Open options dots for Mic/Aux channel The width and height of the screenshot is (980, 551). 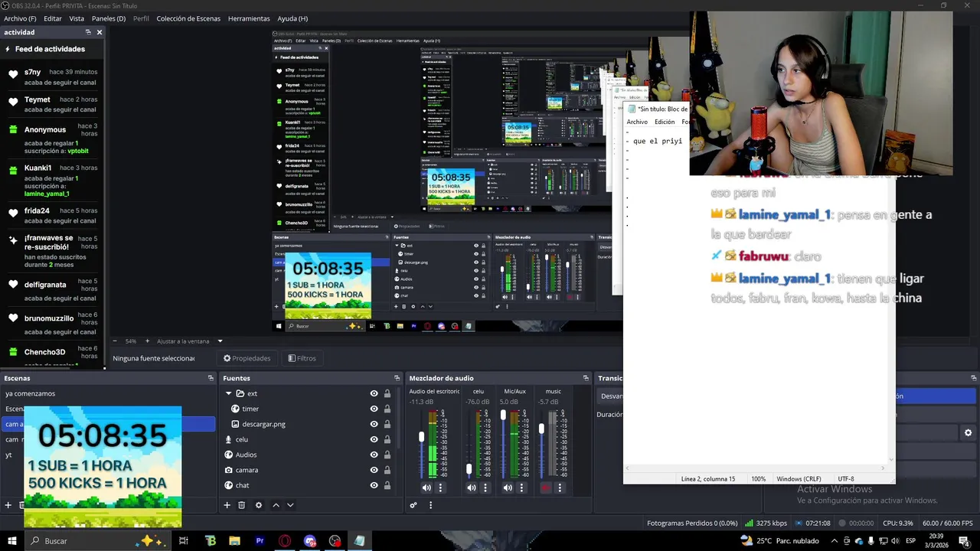(521, 487)
